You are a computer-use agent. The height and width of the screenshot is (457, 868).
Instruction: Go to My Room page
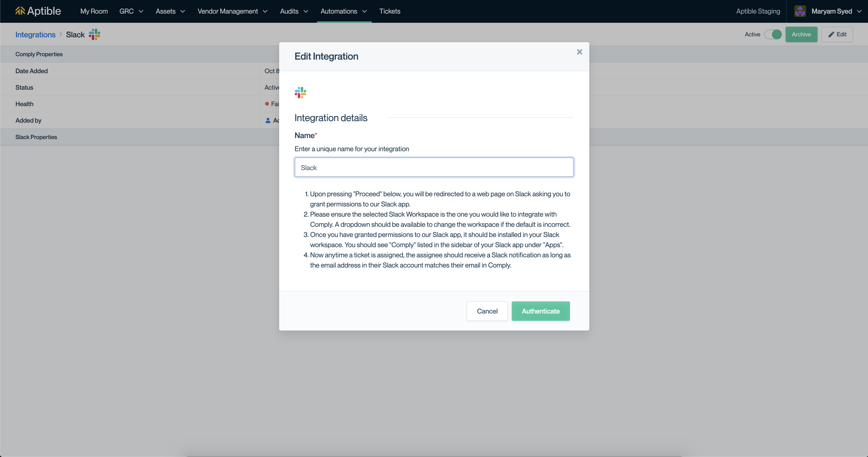94,11
